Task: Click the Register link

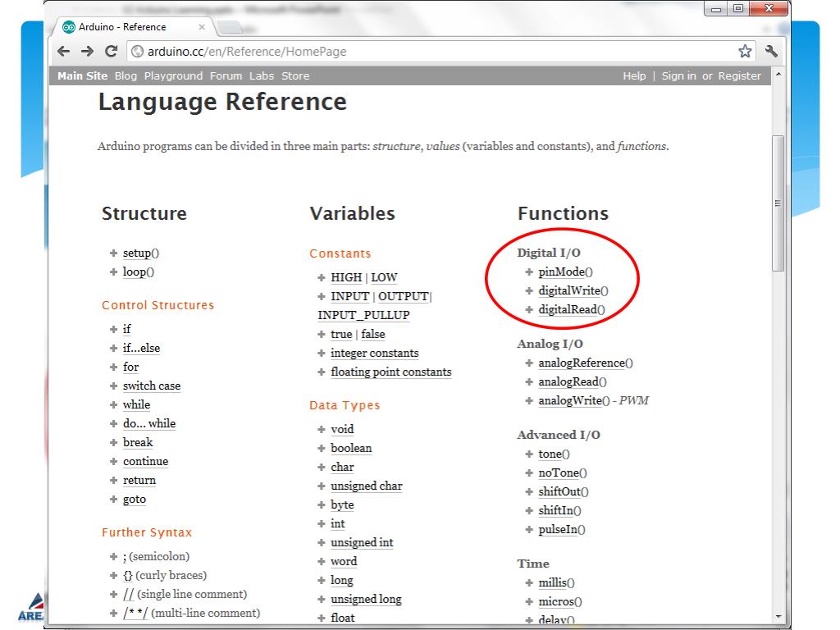Action: [x=739, y=76]
